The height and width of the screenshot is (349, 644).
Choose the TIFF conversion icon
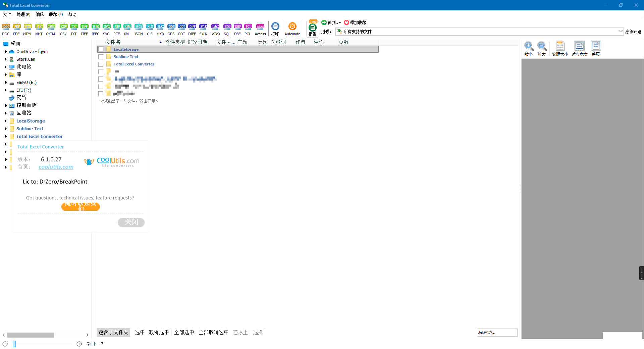pos(84,29)
